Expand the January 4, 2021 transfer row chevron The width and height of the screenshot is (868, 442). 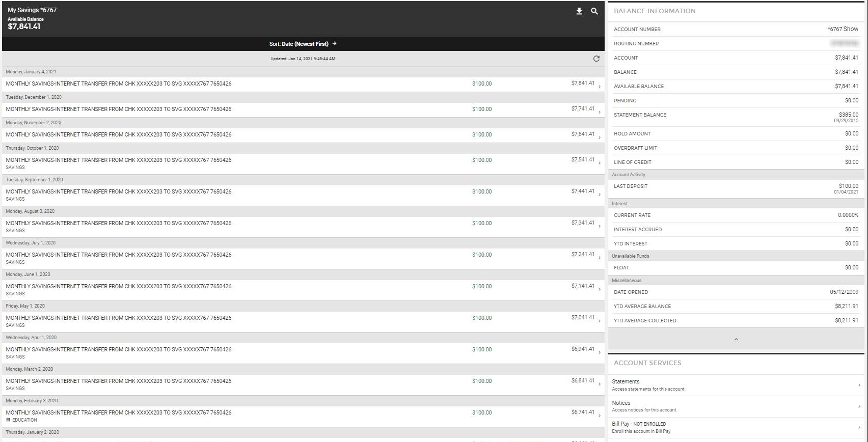tap(600, 87)
